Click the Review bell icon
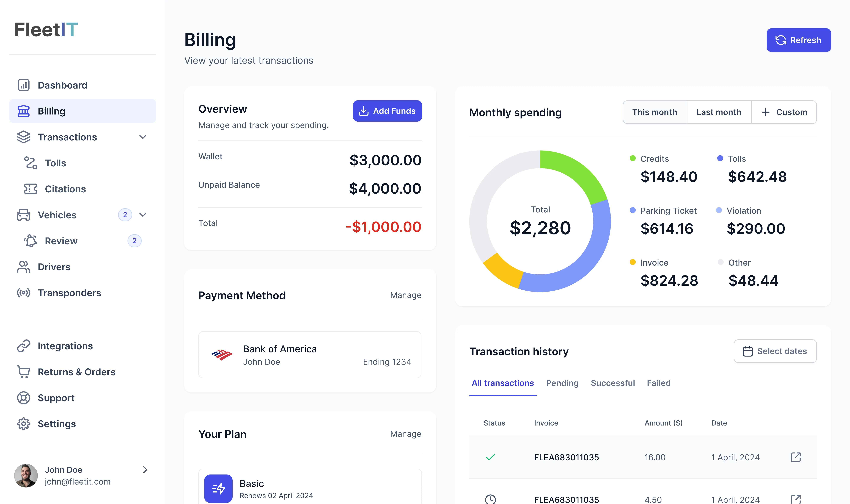The width and height of the screenshot is (850, 504). pos(31,241)
